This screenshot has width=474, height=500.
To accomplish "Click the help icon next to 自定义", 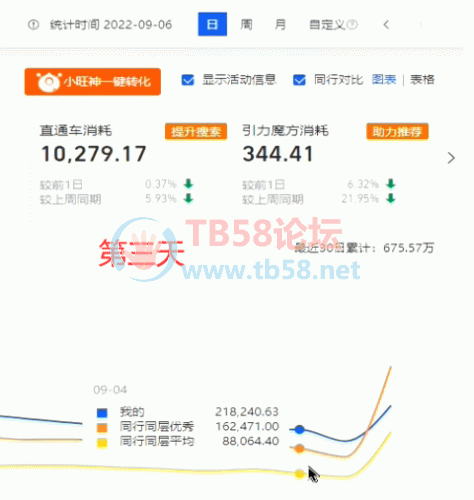I will [x=352, y=25].
